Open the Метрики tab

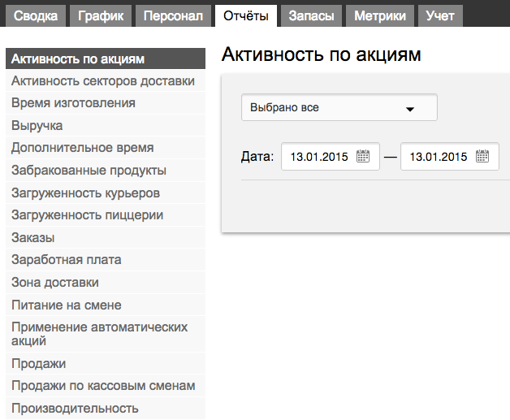(x=380, y=15)
